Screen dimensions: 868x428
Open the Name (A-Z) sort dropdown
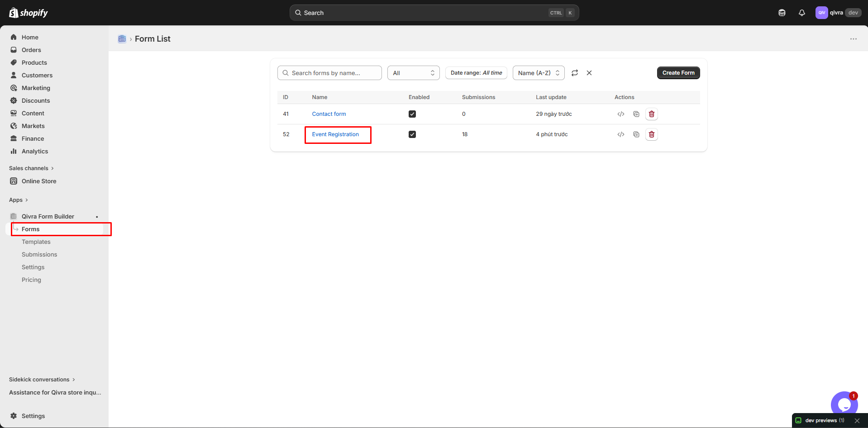pyautogui.click(x=539, y=73)
